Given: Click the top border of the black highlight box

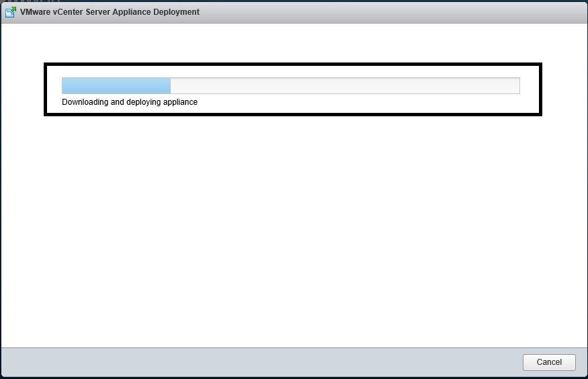Looking at the screenshot, I should [292, 65].
